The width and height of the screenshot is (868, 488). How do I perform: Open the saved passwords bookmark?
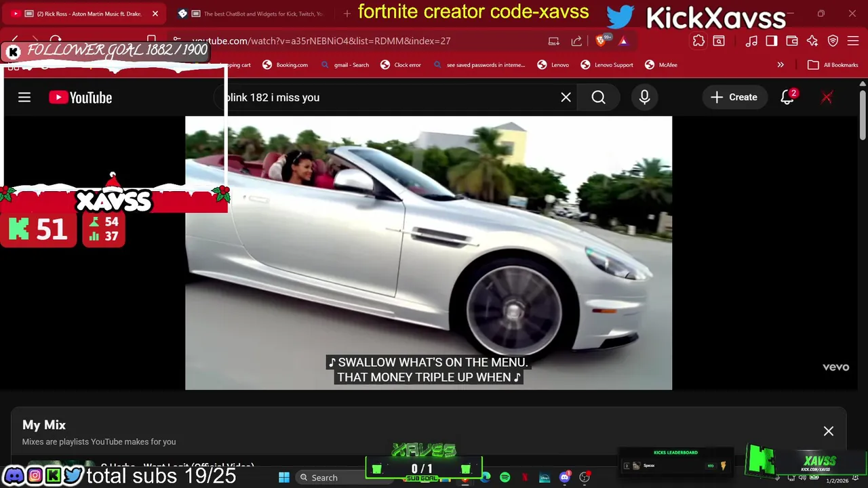click(479, 65)
